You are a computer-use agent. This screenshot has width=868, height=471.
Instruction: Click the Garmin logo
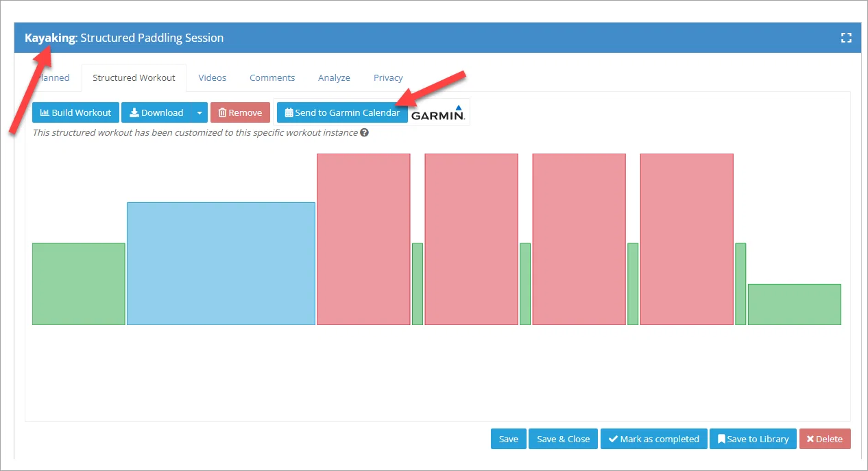pyautogui.click(x=438, y=112)
